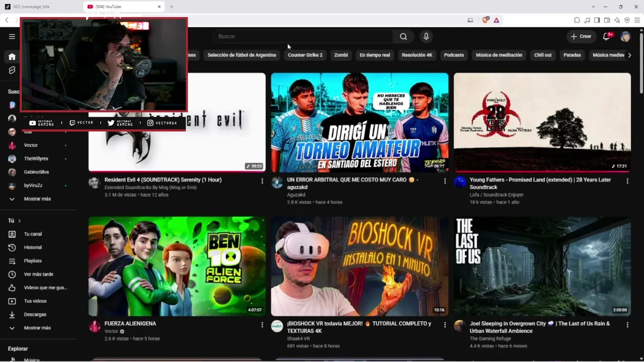Go to YouTube Home via sidebar icon

click(12, 57)
